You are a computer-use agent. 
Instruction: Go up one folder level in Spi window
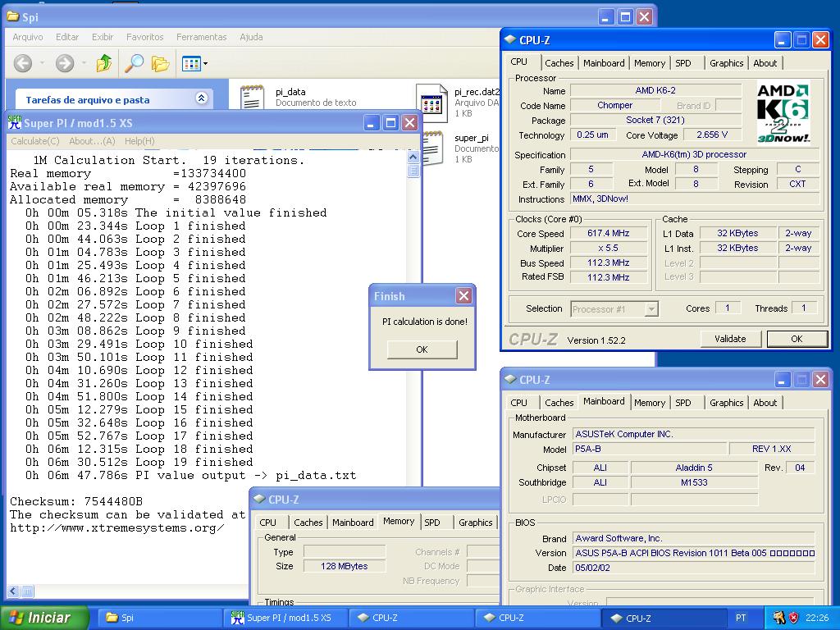tap(104, 63)
